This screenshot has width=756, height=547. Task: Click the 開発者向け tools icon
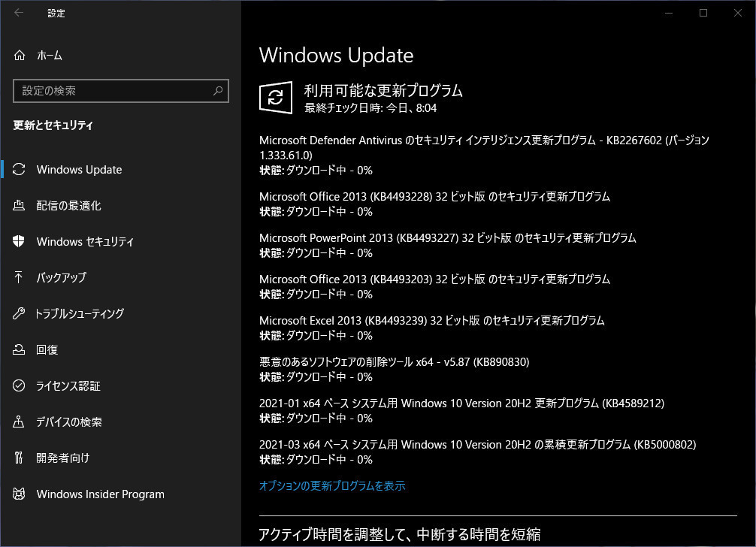click(19, 458)
